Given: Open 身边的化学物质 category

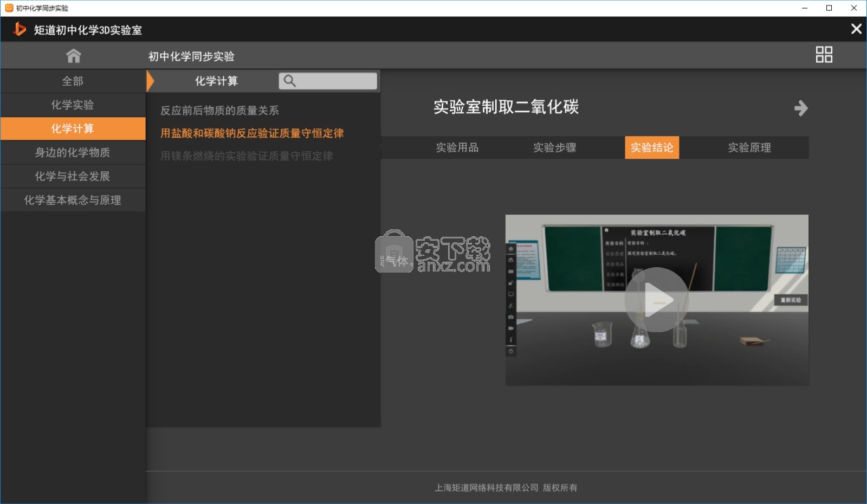Looking at the screenshot, I should (73, 153).
